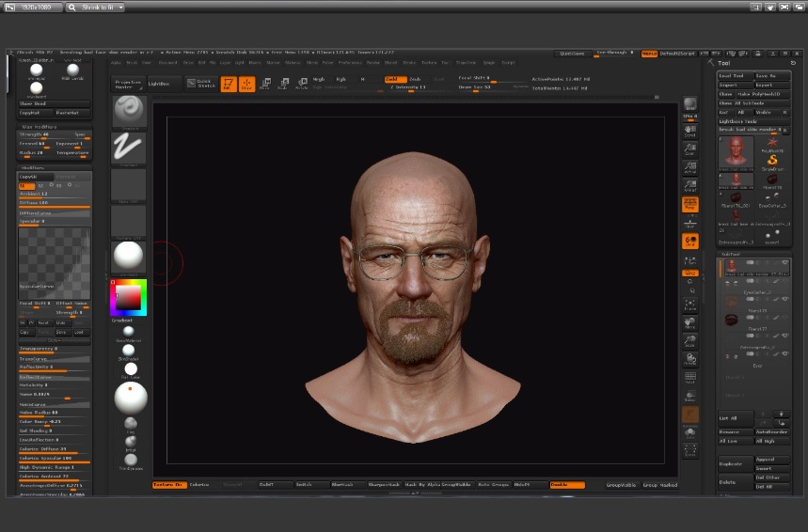Click the Solo mode icon
This screenshot has width=808, height=532.
pos(690,433)
